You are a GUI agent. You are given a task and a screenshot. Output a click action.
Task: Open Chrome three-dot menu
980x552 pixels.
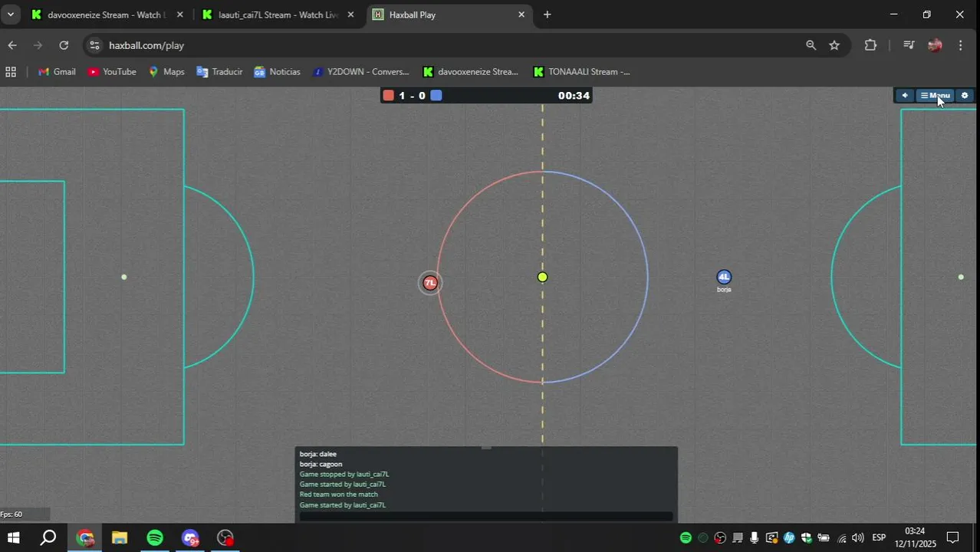tap(960, 45)
